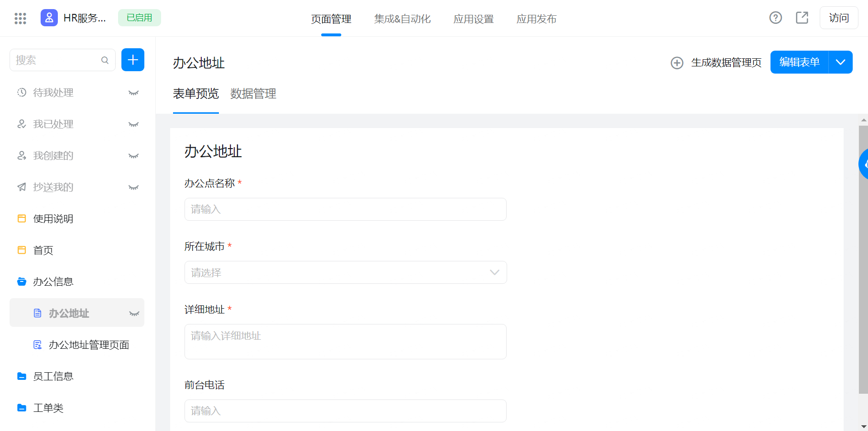Toggle visibility of 待我处理 menu item
This screenshot has height=431, width=868.
click(x=133, y=93)
